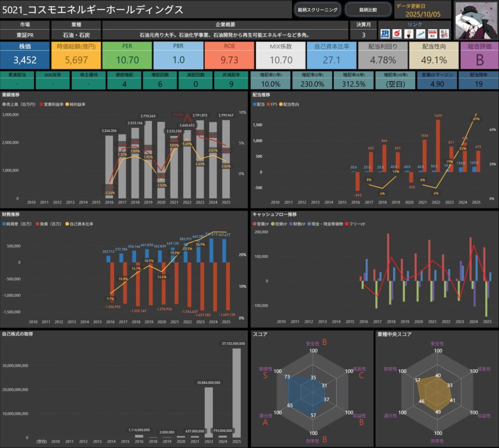
Task: Open the 銘柄スクリーニング page
Action: click(x=317, y=10)
